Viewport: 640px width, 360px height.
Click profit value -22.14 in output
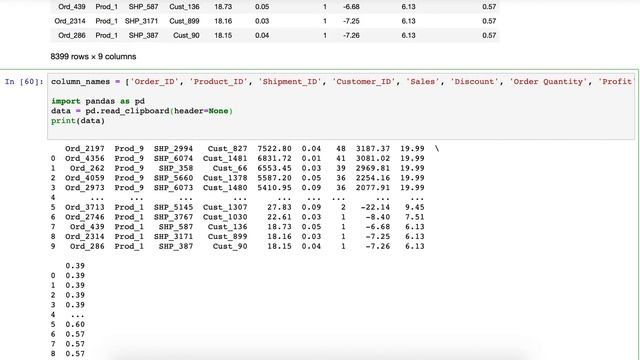(x=375, y=207)
